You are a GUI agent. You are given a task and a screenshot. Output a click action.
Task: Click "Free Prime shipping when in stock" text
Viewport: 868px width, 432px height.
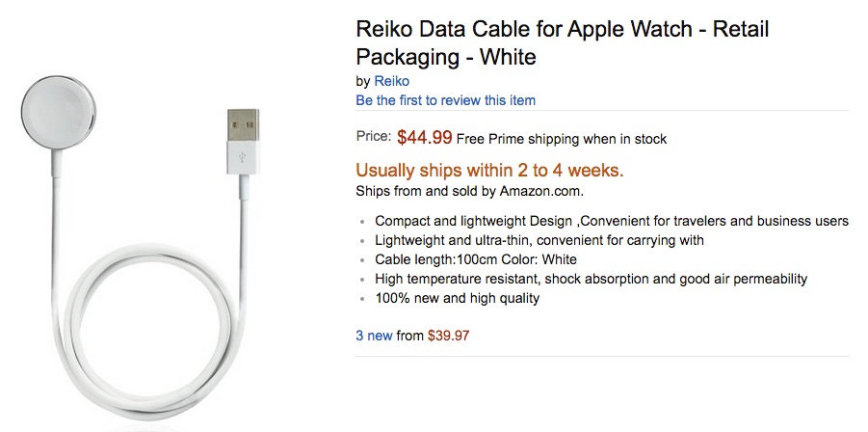561,139
